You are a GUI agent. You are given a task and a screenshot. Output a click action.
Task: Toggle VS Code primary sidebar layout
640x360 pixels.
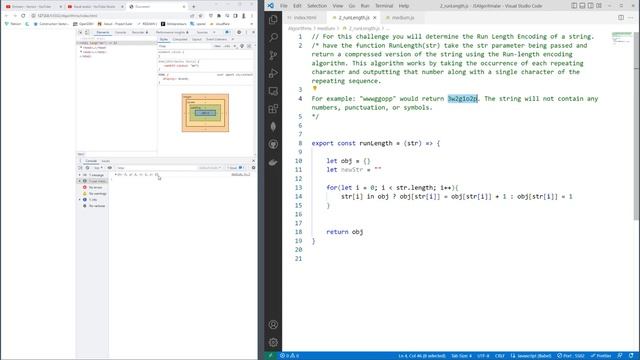pos(574,6)
